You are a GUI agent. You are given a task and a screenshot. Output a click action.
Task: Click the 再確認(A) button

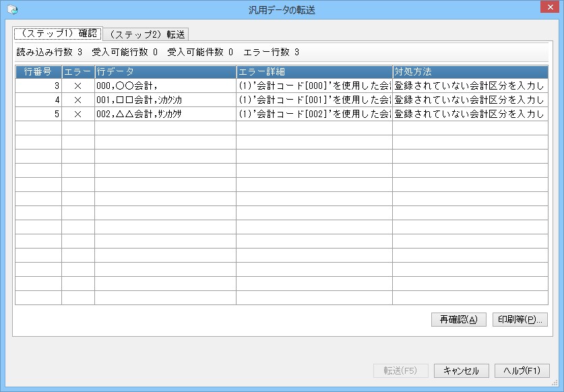[459, 319]
